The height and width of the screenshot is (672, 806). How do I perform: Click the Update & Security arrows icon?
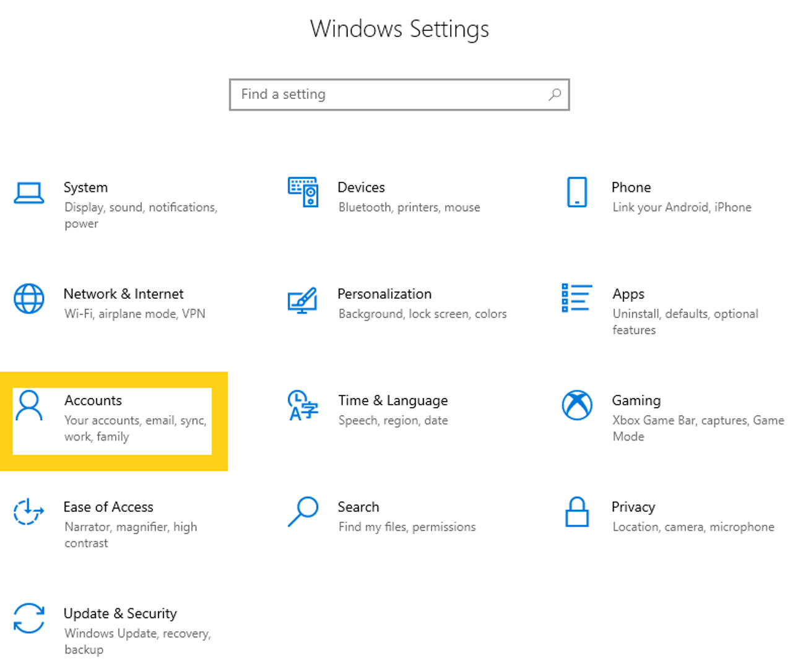(29, 618)
